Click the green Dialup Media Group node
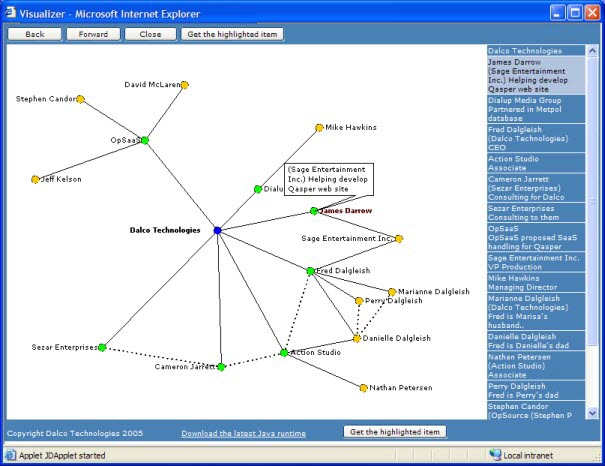Image resolution: width=605 pixels, height=466 pixels. coord(258,189)
